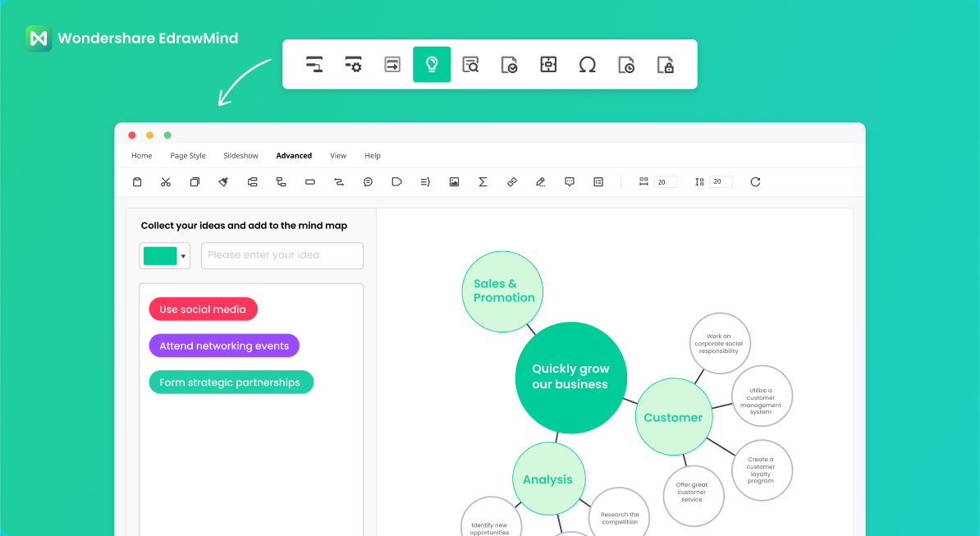This screenshot has height=536, width=980.
Task: Select 'Identify new opportunities' node
Action: [491, 516]
